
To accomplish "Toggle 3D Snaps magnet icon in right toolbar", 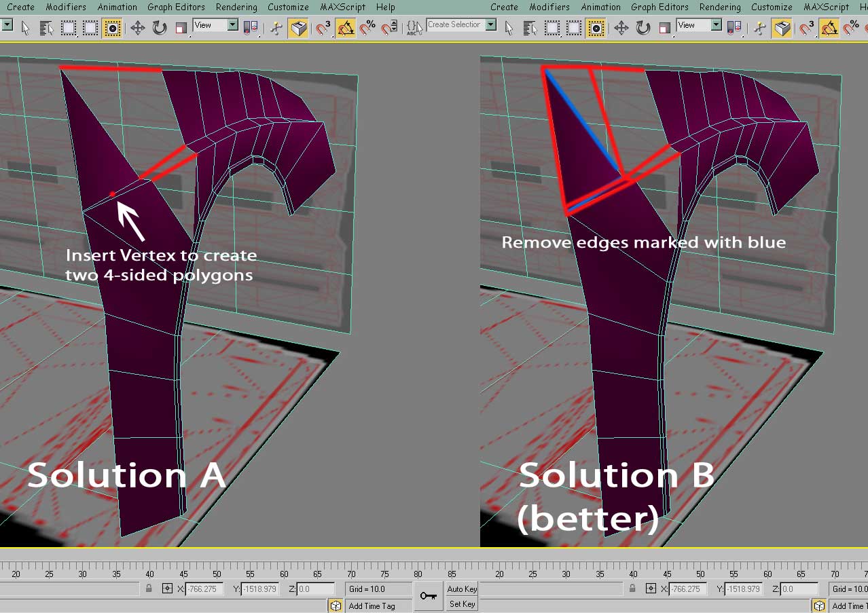I will (x=808, y=28).
